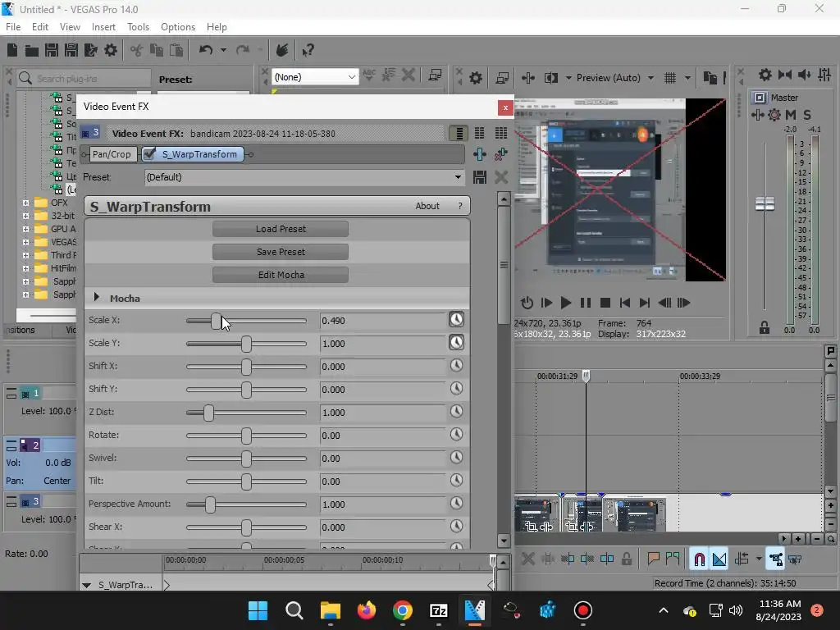Click the What's This help icon

pos(308,50)
